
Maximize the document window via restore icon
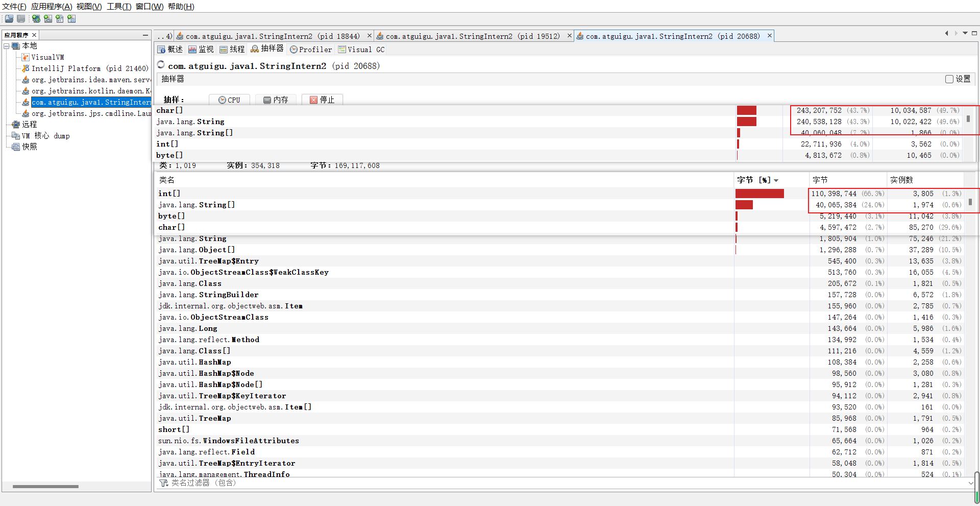[974, 33]
